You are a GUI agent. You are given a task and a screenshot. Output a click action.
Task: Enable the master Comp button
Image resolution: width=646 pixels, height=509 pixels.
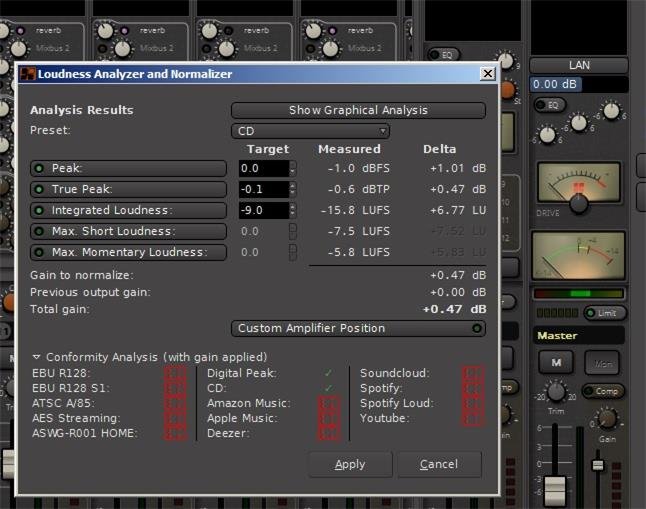click(x=602, y=391)
